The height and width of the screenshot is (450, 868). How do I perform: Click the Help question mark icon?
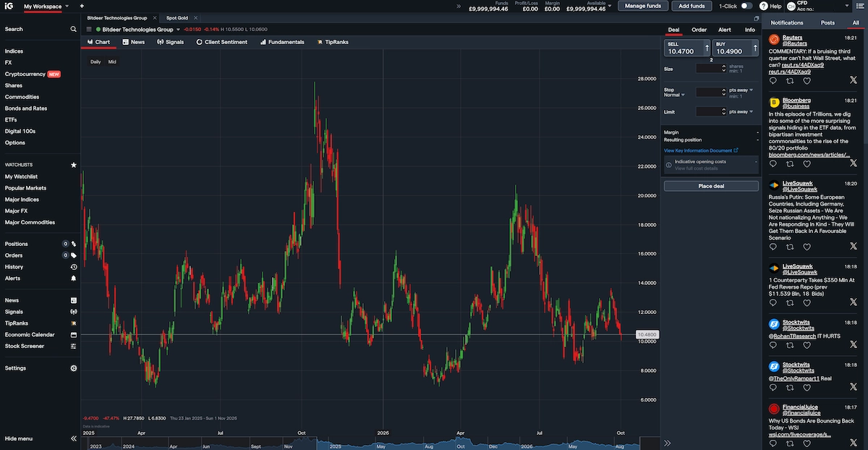pos(764,6)
